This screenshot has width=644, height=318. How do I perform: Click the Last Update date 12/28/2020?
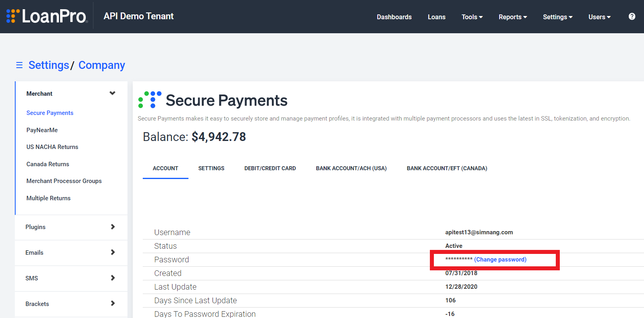pos(462,287)
